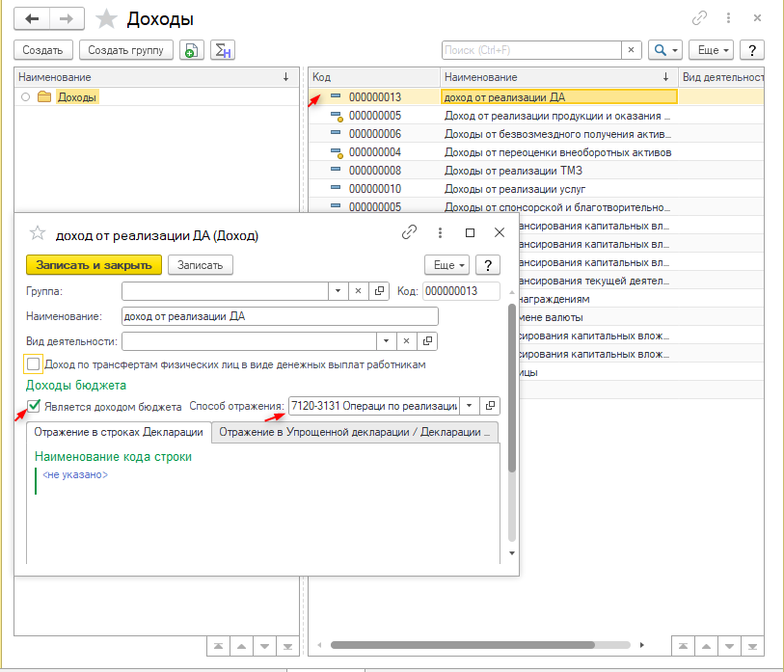Click Записать и закрыть
Screen dimensions: 784x672
point(94,265)
